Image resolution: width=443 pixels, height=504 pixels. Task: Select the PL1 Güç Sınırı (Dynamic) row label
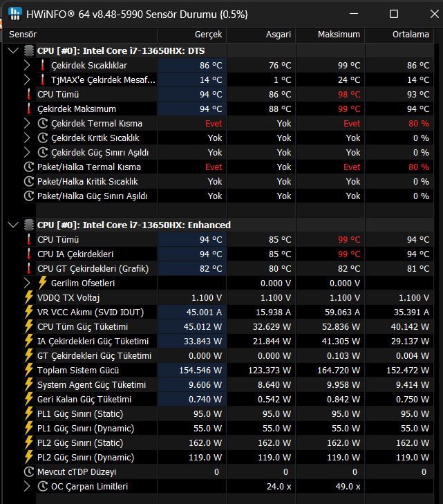click(x=86, y=429)
